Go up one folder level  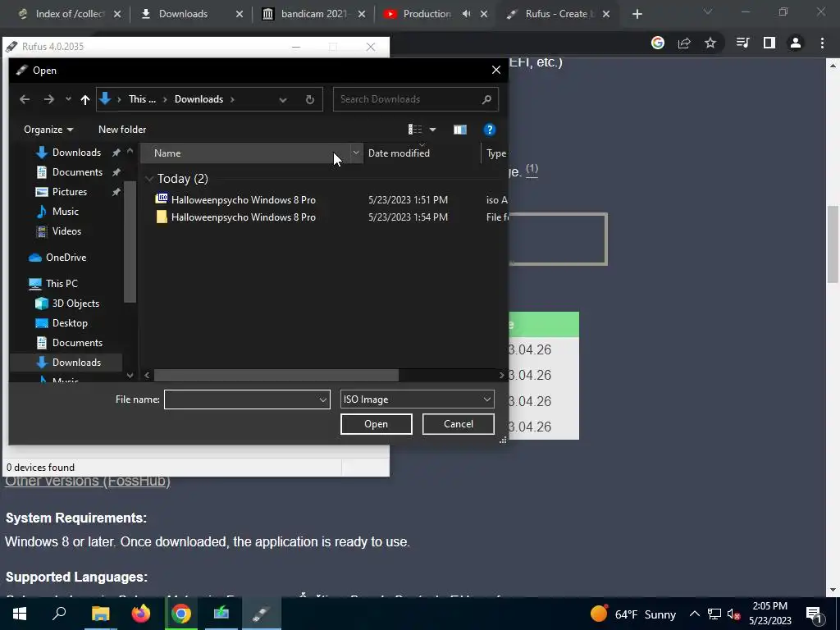point(84,99)
